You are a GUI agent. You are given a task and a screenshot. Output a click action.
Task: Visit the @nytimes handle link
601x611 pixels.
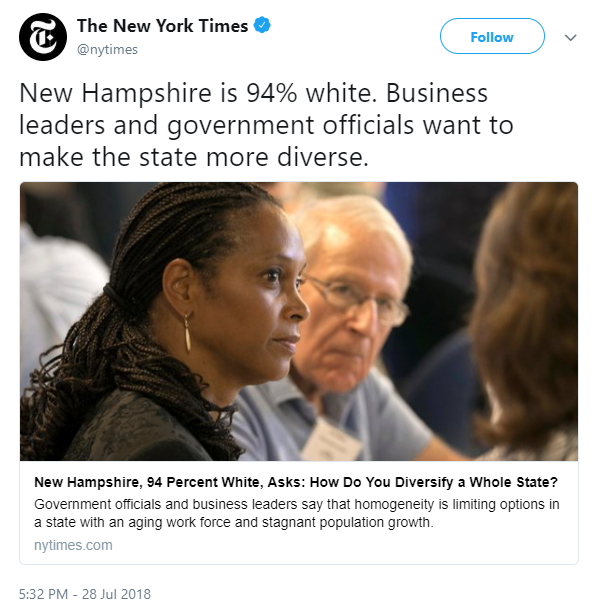tap(107, 49)
